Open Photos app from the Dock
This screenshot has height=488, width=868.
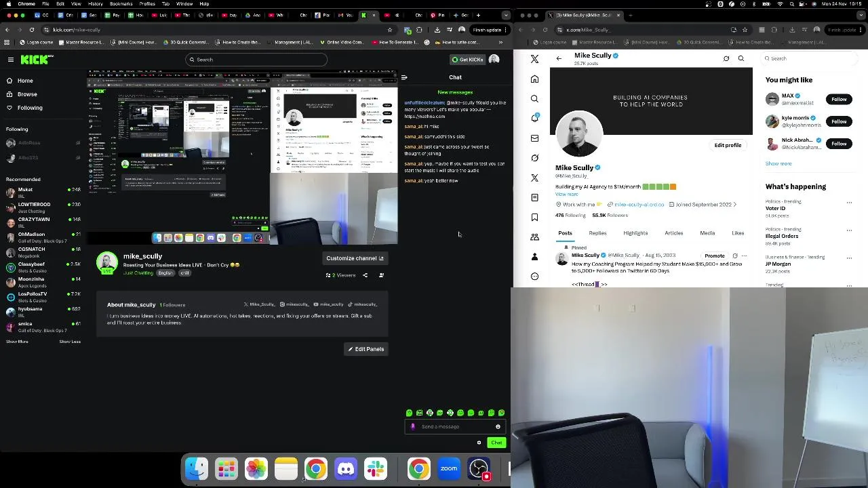tap(256, 468)
